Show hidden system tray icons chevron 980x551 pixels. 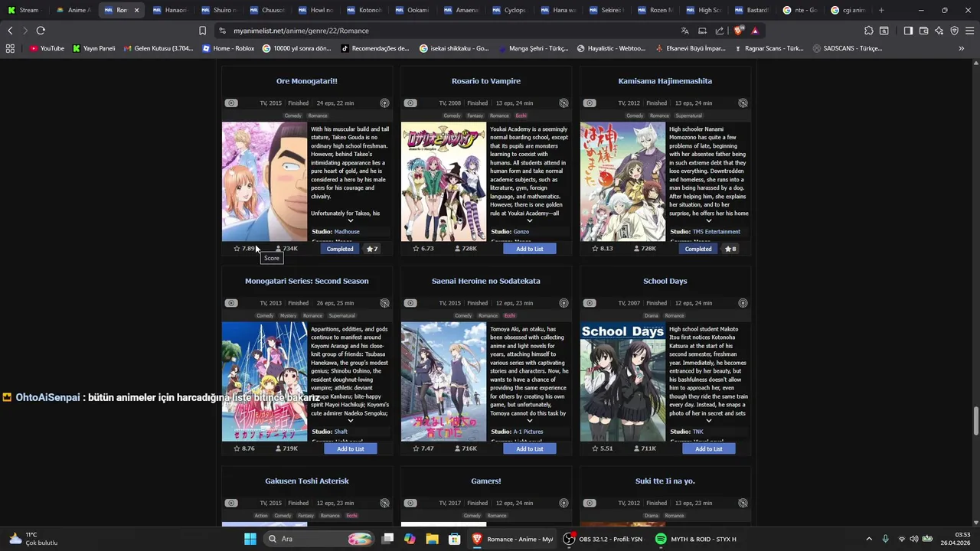(x=868, y=539)
